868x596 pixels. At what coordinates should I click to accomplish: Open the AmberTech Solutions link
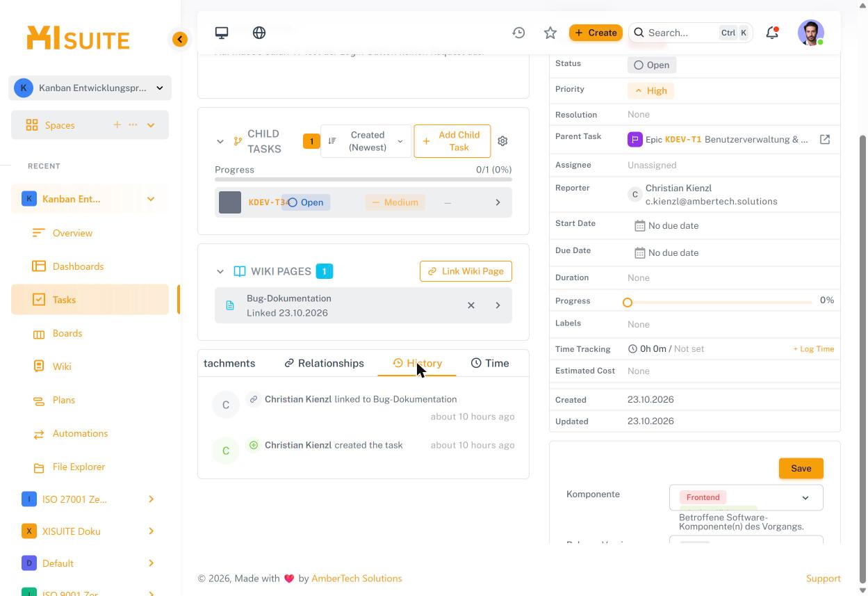[x=357, y=579]
